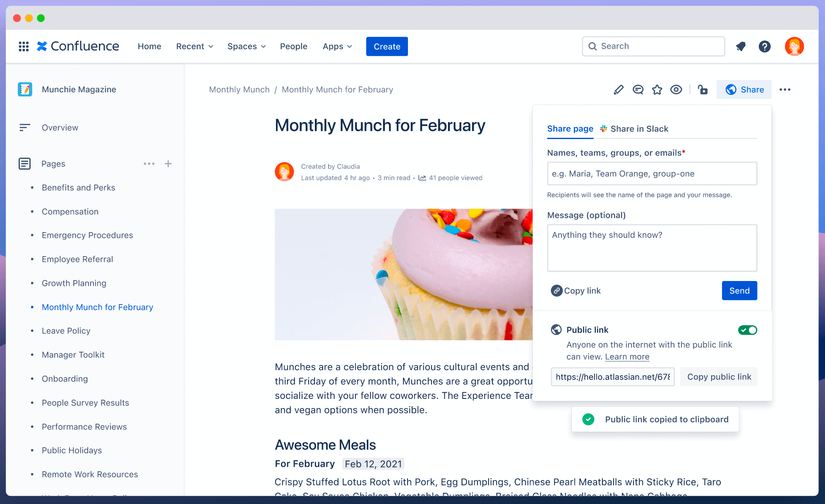Click the Pages sidebar item
825x504 pixels.
click(54, 164)
